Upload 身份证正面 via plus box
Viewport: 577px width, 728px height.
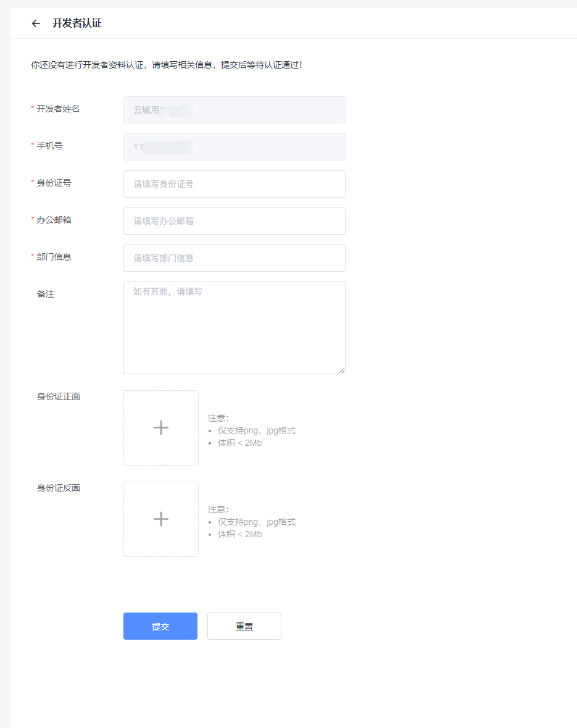click(161, 428)
